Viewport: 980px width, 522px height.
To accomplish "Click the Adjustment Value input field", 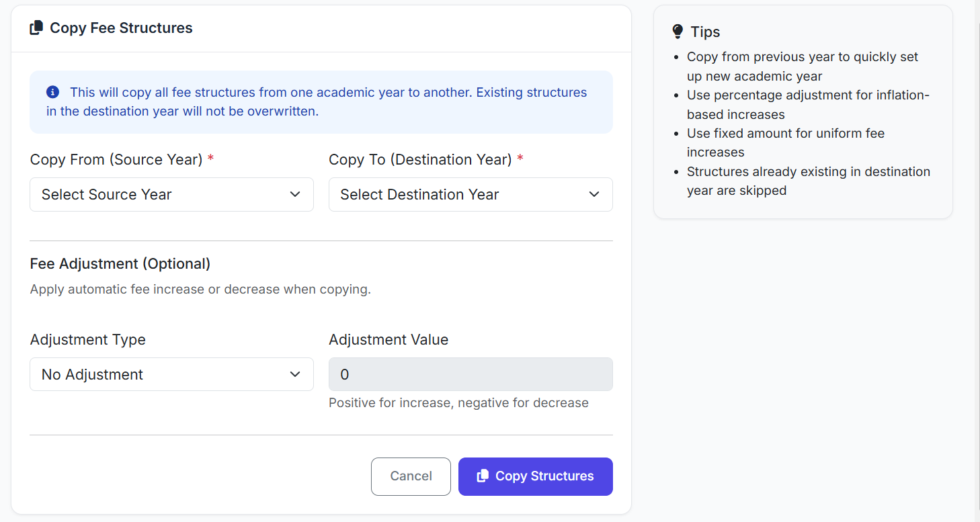I will coord(470,374).
